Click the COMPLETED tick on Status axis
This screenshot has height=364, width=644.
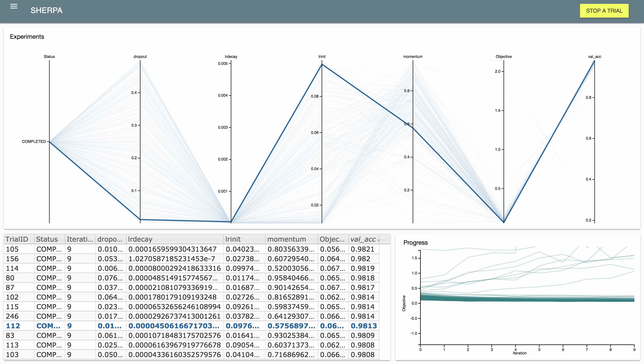tap(34, 142)
